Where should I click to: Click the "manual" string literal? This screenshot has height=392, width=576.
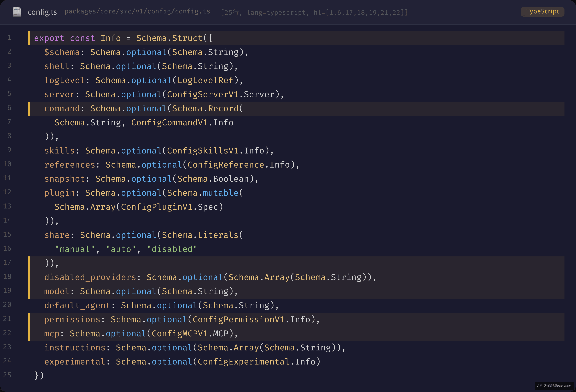tap(75, 249)
